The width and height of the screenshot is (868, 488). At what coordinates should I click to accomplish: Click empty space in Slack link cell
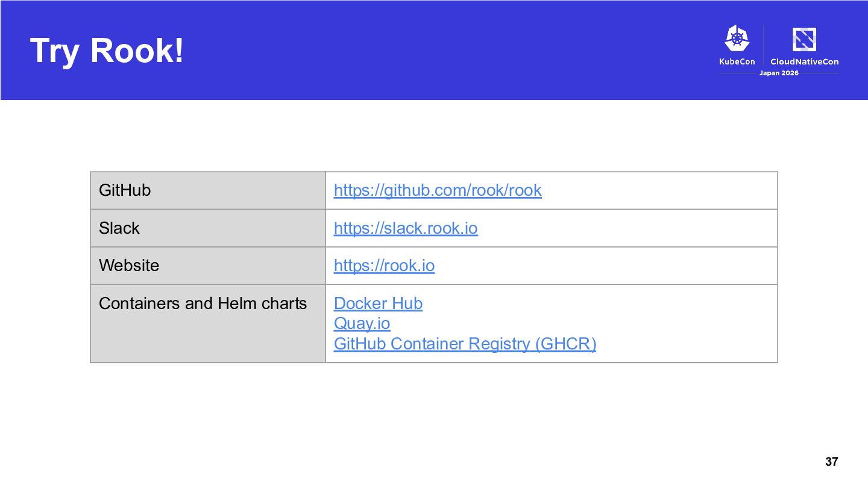(x=627, y=228)
